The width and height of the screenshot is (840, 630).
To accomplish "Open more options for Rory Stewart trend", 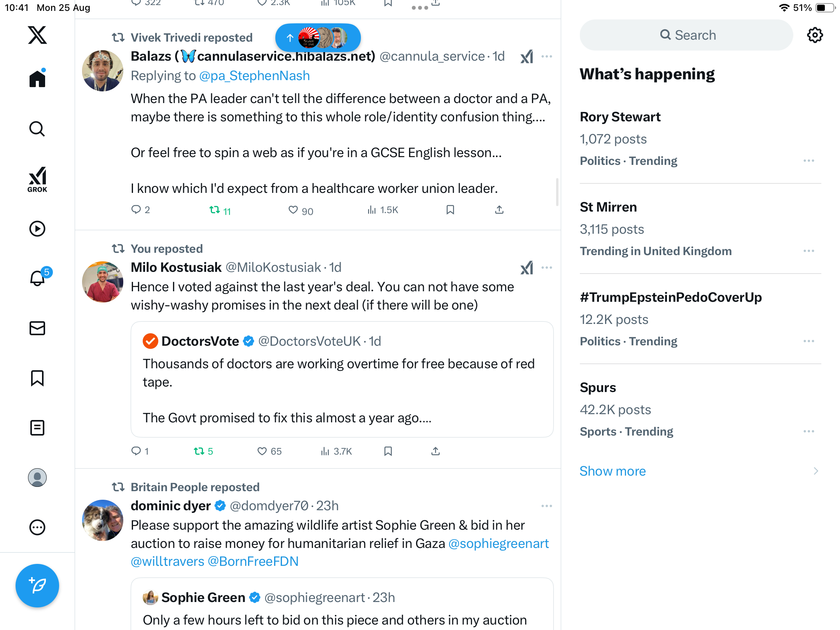I will [808, 161].
